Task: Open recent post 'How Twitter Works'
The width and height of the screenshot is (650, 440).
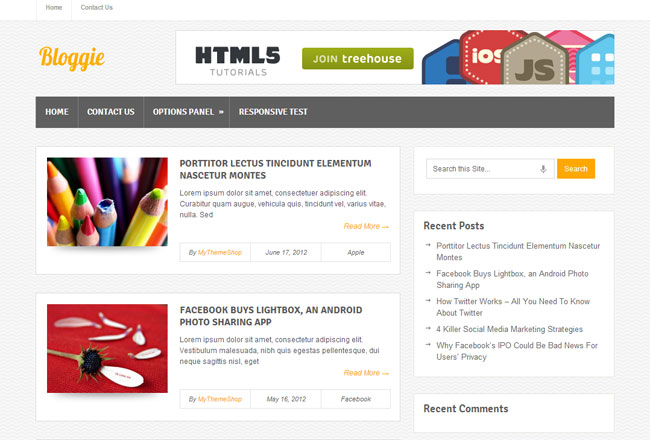Action: coord(513,307)
